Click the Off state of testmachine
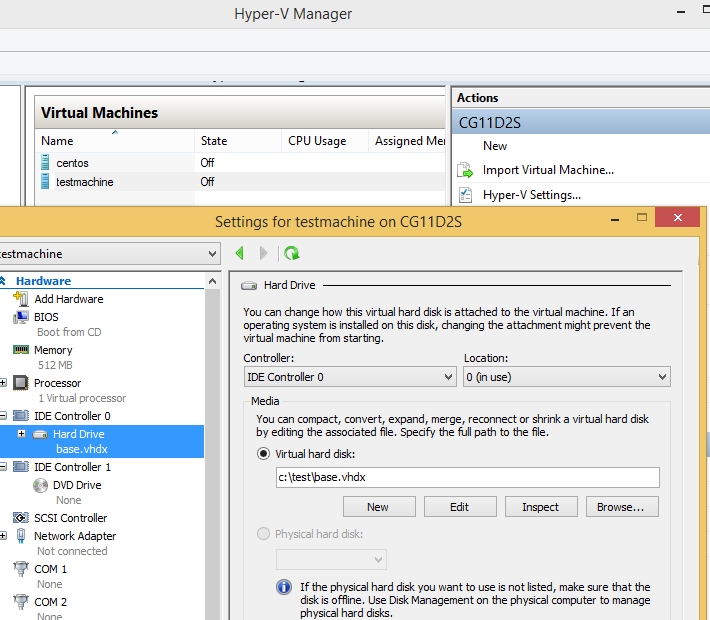 [x=207, y=181]
